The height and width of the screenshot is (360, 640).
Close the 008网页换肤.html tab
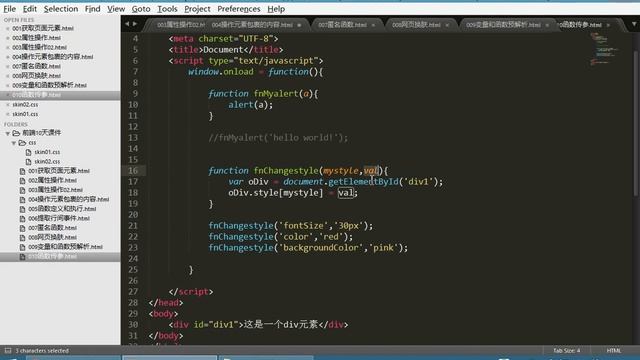pyautogui.click(x=447, y=25)
